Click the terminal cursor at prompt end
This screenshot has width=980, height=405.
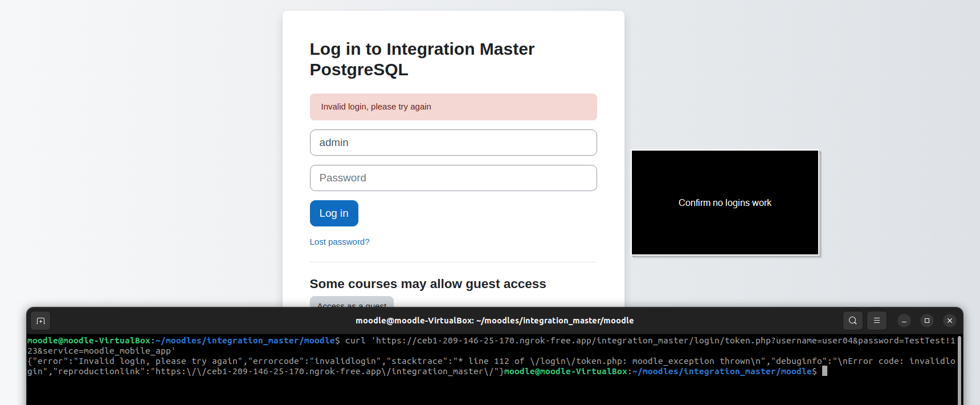(x=824, y=371)
